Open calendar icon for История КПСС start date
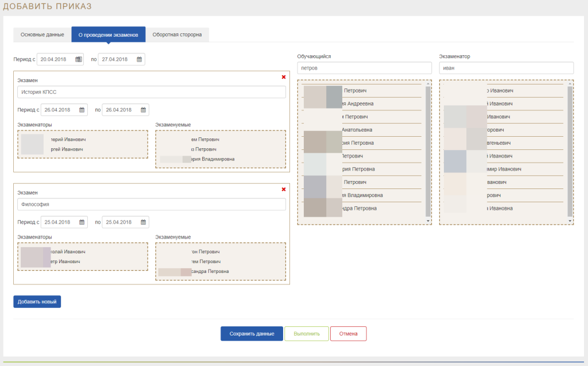588x366 pixels. click(82, 110)
